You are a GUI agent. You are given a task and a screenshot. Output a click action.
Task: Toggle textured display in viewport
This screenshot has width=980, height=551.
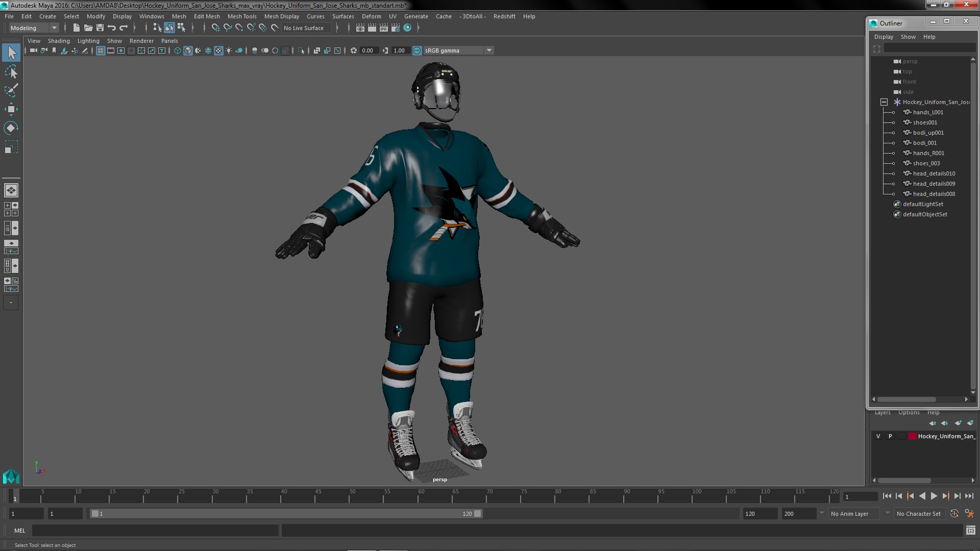218,51
